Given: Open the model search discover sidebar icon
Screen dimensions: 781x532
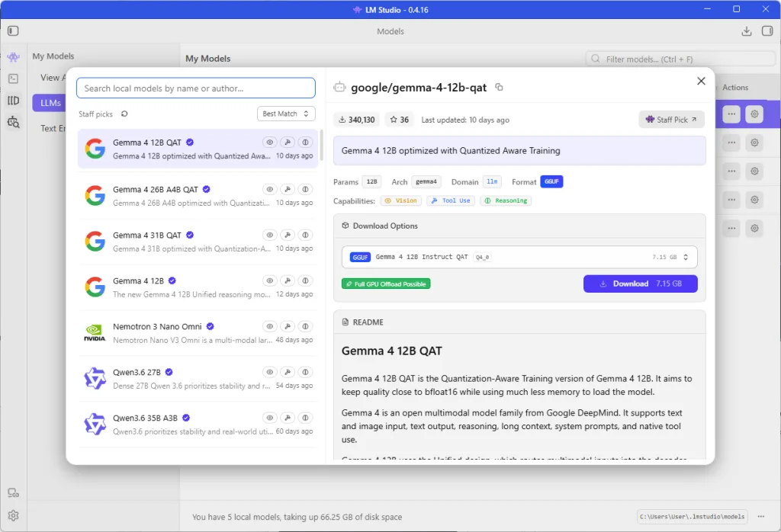Looking at the screenshot, I should pyautogui.click(x=14, y=122).
